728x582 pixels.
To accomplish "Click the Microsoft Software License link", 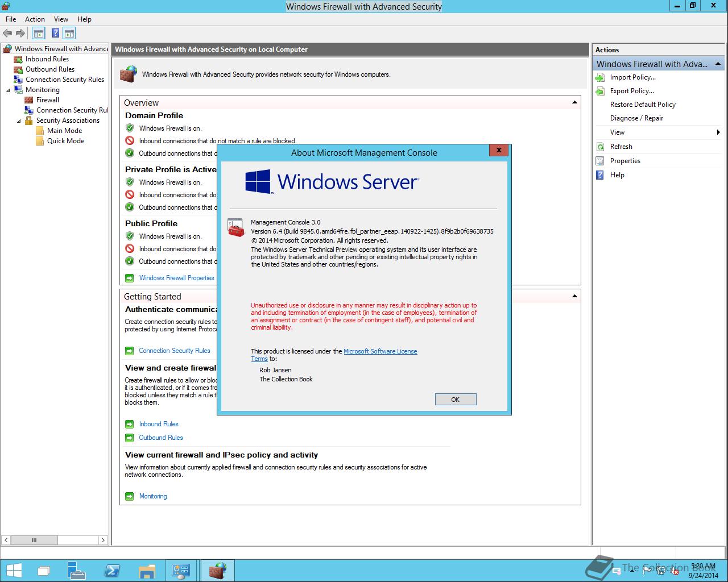I will click(380, 351).
